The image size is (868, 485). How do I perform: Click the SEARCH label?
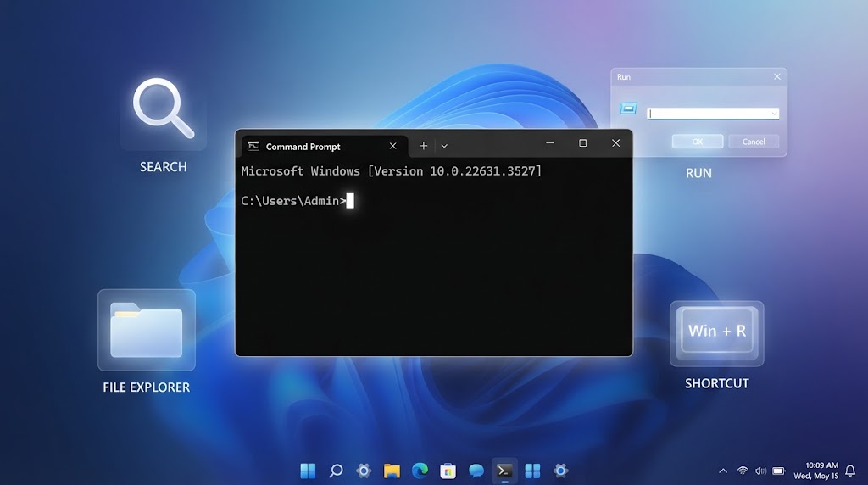pos(164,167)
